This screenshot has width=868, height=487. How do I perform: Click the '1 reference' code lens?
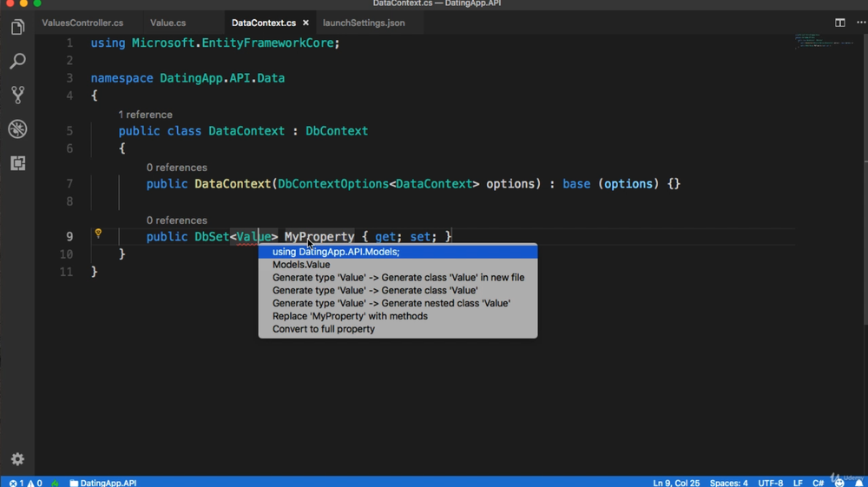coord(145,115)
